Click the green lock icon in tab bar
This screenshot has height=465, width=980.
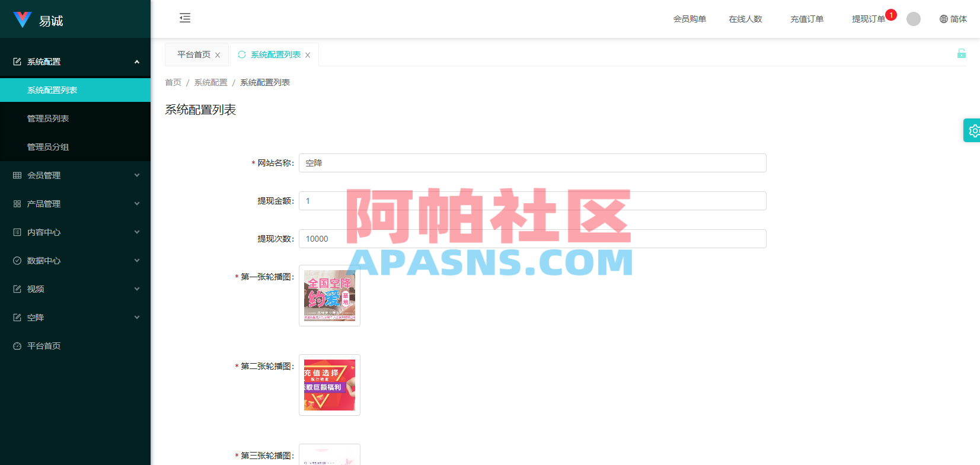pos(962,53)
